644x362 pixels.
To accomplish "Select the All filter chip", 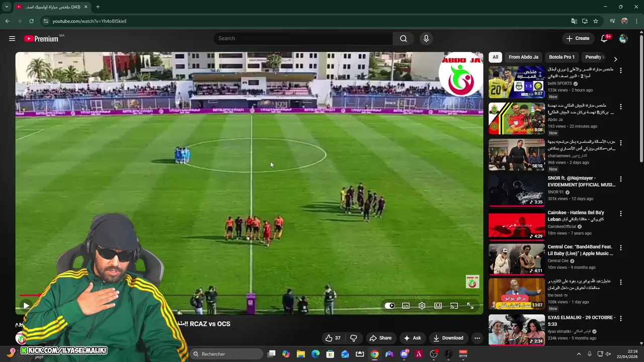I will 495,57.
